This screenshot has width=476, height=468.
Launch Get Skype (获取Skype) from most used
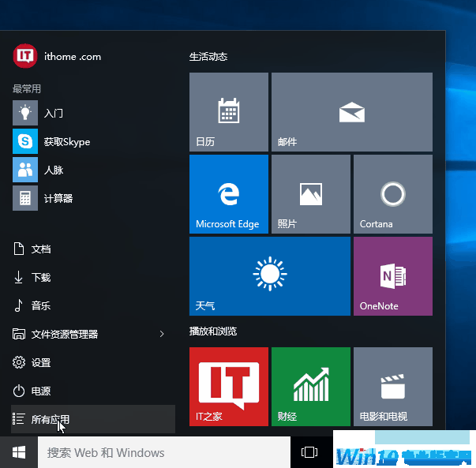tap(66, 142)
